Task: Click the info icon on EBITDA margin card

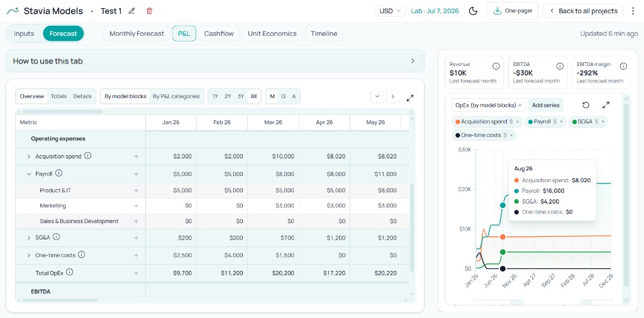Action: tap(623, 66)
